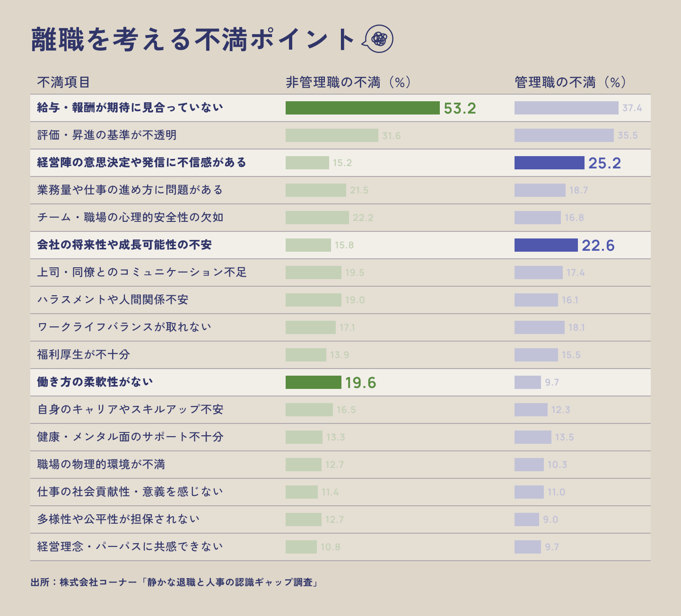Image resolution: width=681 pixels, height=616 pixels.
Task: Click the 22.2 value
Action: click(x=363, y=218)
